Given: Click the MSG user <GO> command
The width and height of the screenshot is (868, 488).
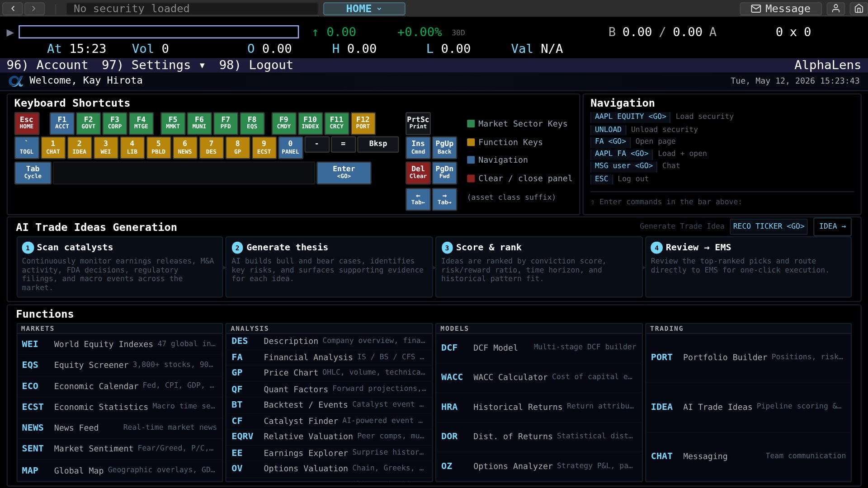Looking at the screenshot, I should pyautogui.click(x=623, y=166).
